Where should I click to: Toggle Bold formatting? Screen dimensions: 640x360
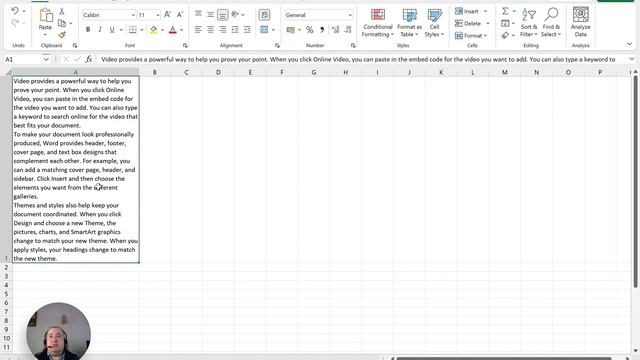tap(88, 29)
